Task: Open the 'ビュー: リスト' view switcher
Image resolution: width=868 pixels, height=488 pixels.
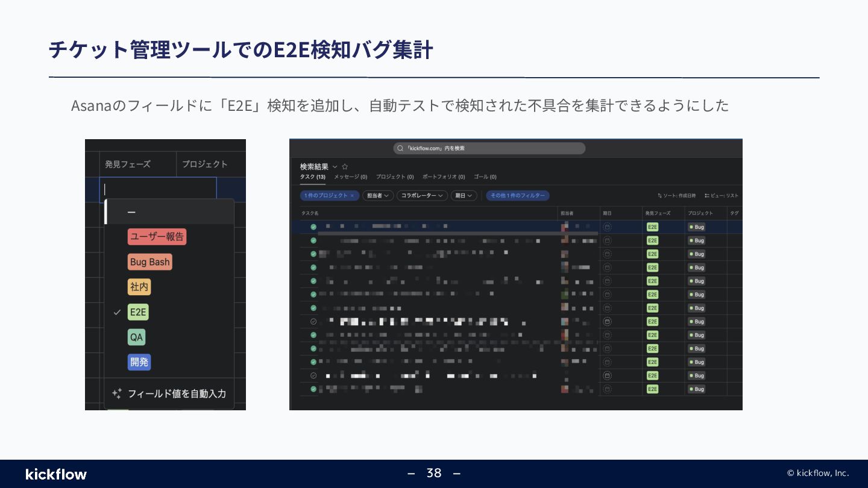Action: point(722,196)
